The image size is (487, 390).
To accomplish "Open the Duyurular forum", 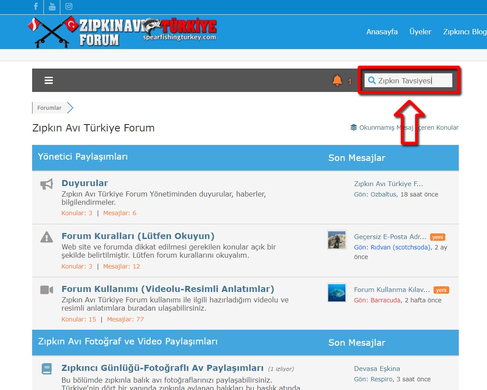I will 85,183.
